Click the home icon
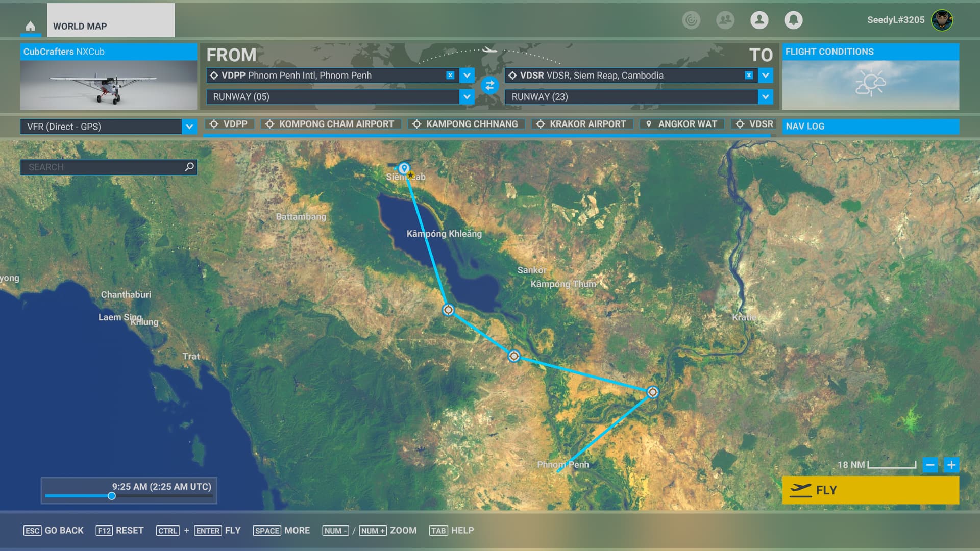Viewport: 980px width, 551px height. 31,26
